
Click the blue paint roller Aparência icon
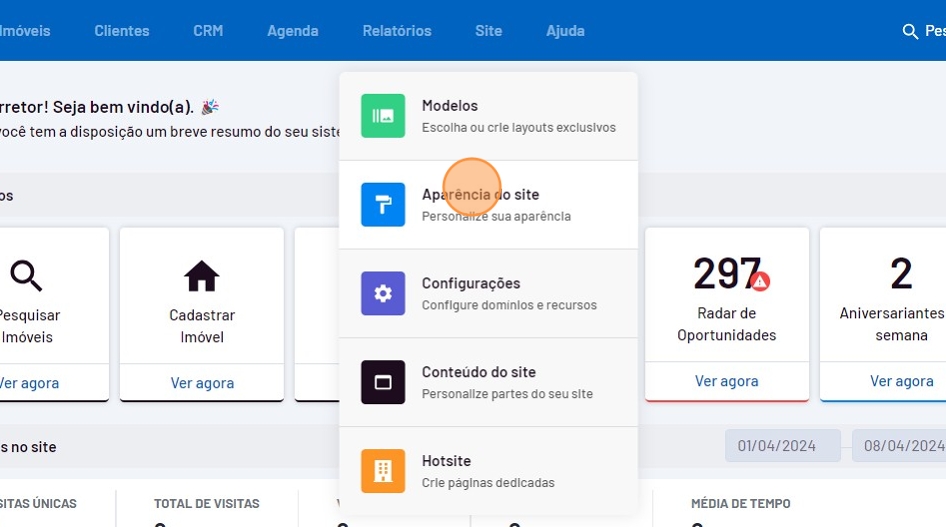point(383,205)
